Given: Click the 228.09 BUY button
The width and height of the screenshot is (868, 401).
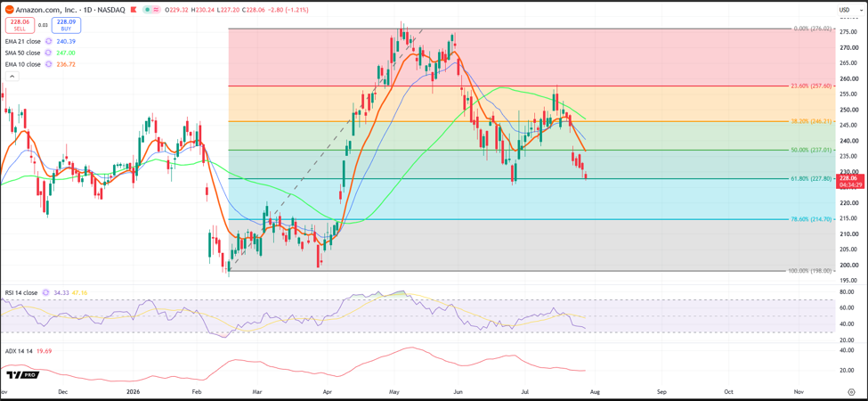Looking at the screenshot, I should [66, 26].
